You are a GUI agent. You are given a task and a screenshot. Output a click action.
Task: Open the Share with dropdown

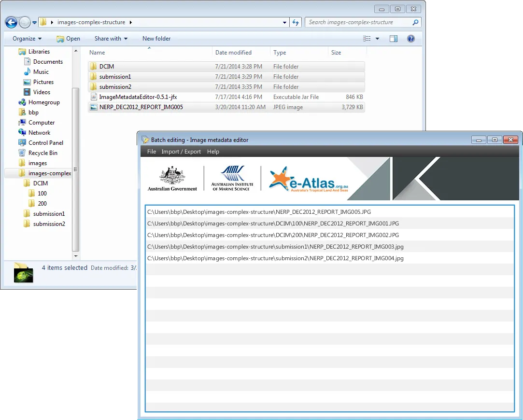(x=111, y=39)
